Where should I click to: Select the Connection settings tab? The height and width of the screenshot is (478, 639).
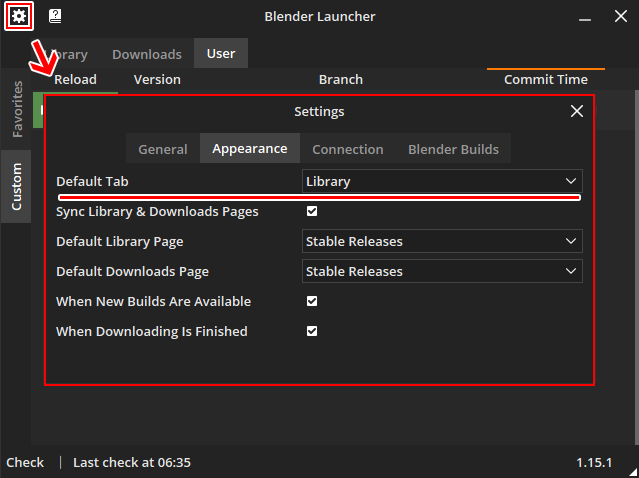coord(347,149)
